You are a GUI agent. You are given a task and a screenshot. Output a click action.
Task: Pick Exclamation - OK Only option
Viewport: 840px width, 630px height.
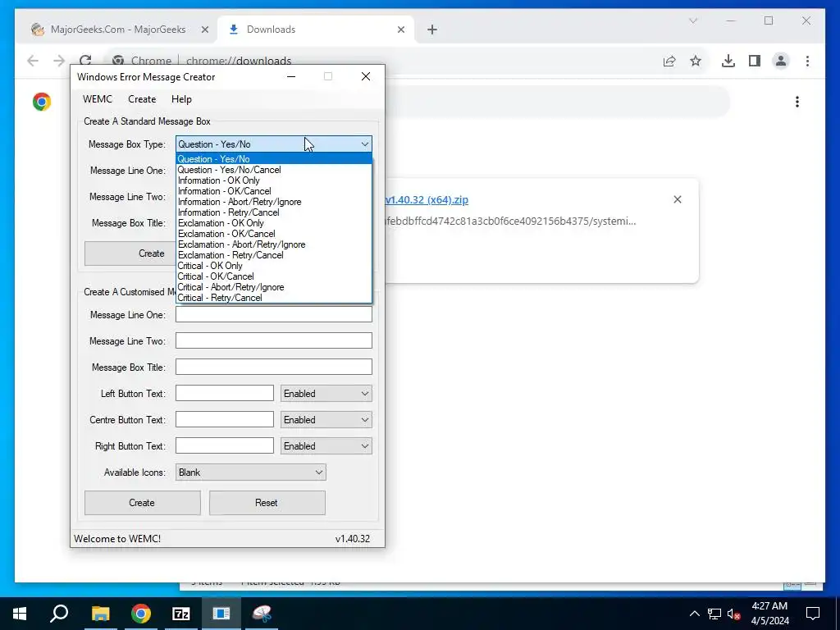(x=274, y=223)
